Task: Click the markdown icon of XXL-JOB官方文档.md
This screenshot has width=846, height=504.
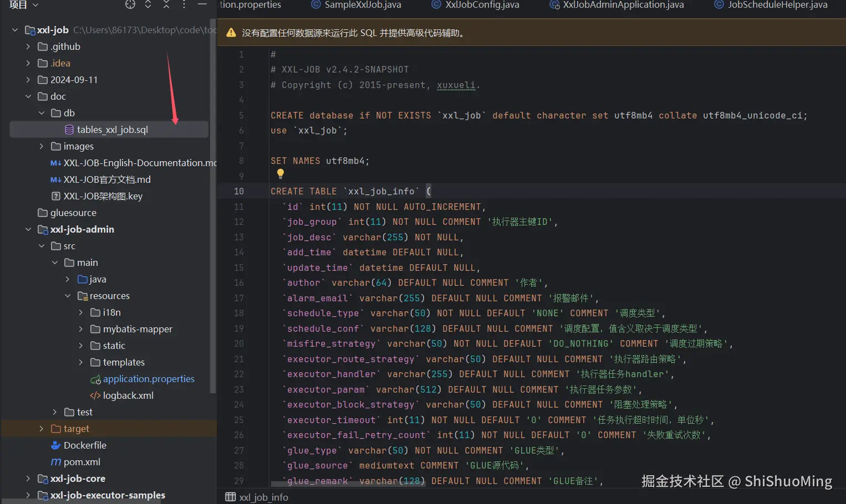Action: [x=55, y=179]
